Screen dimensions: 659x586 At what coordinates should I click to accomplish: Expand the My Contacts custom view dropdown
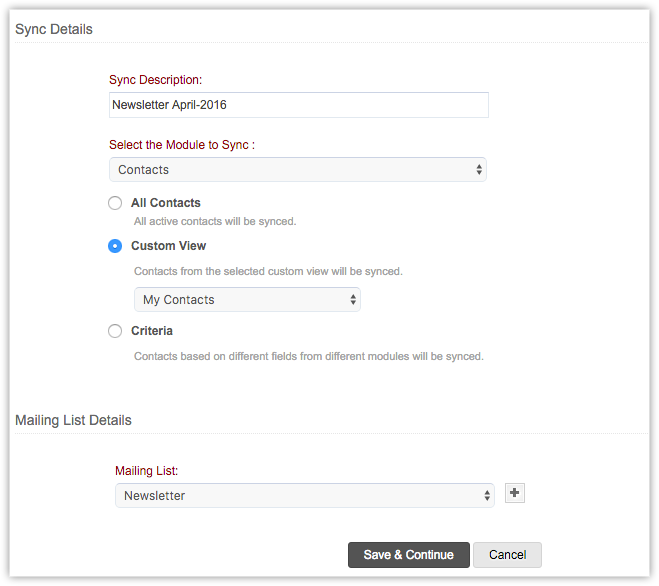click(x=247, y=300)
